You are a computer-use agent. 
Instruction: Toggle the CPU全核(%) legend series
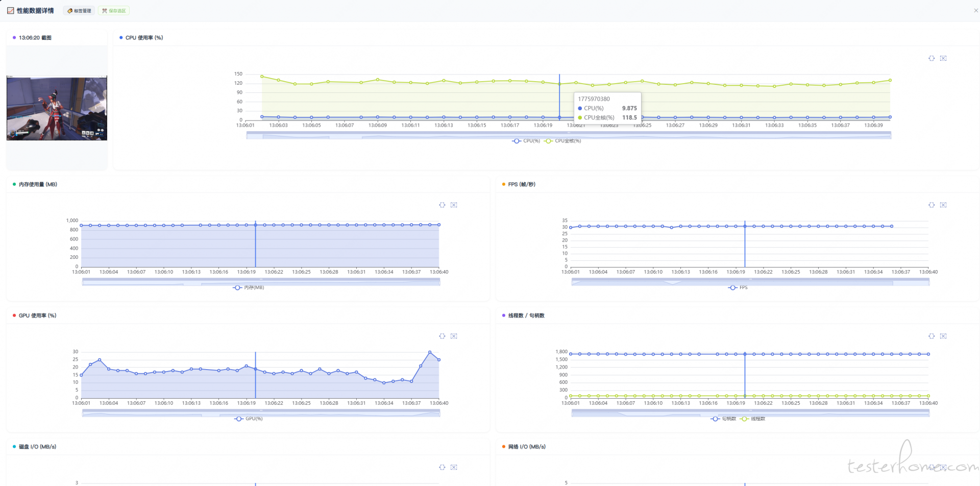click(x=563, y=141)
